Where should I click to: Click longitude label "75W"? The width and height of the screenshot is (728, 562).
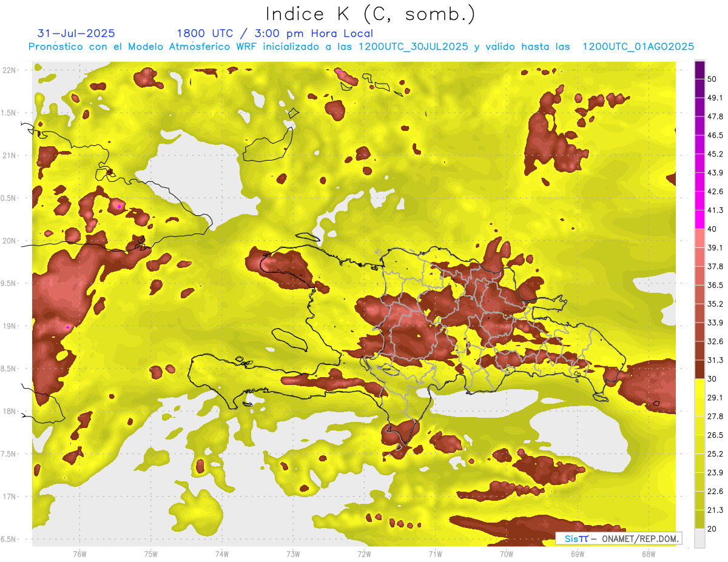coord(150,554)
